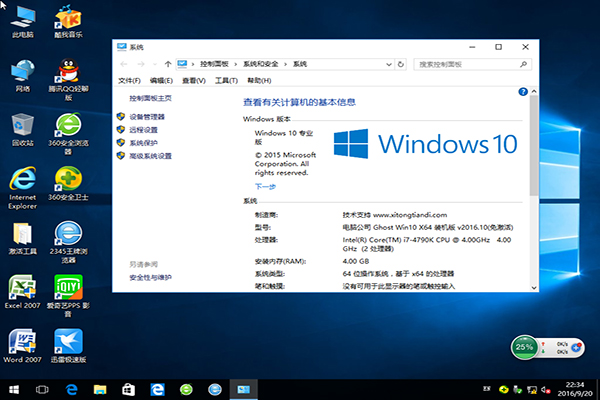Open the System protection link
600x400 pixels.
(x=143, y=143)
